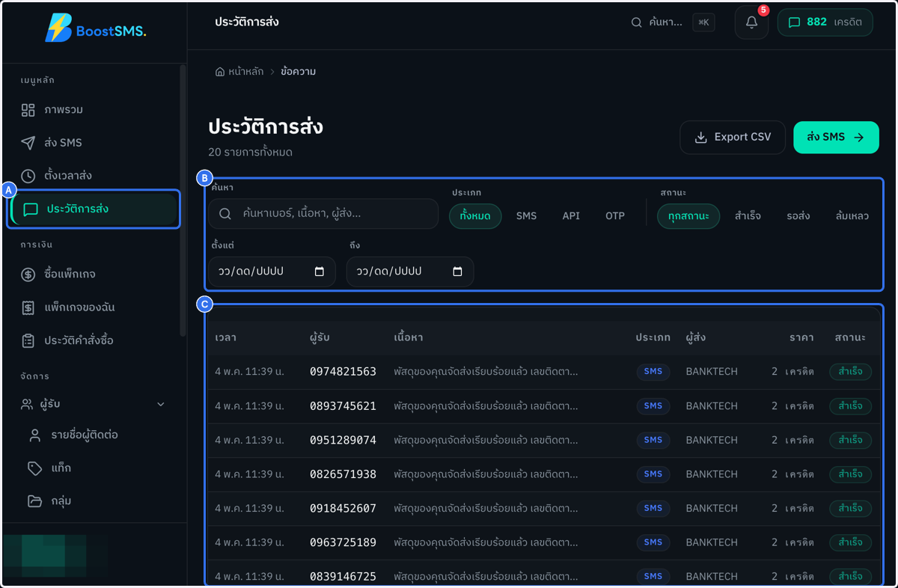
Task: Filter by สำเร็จ status chip
Action: 748,216
